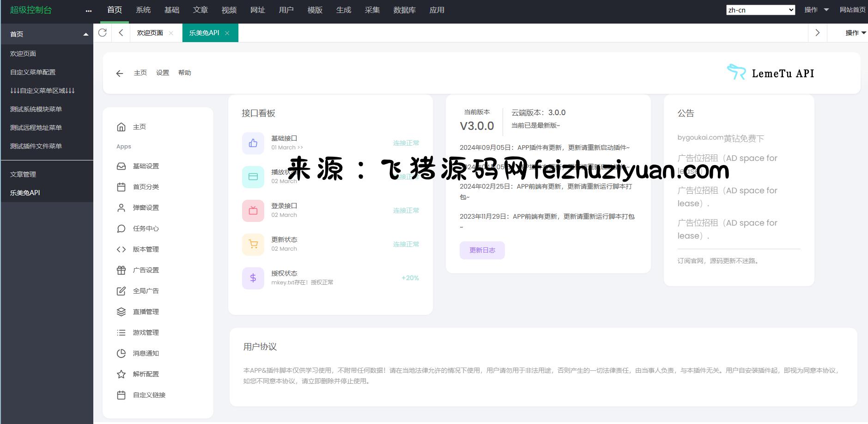Viewport: 868px width, 424px height.
Task: Click the shopping cart icon for 更新状态
Action: [253, 244]
